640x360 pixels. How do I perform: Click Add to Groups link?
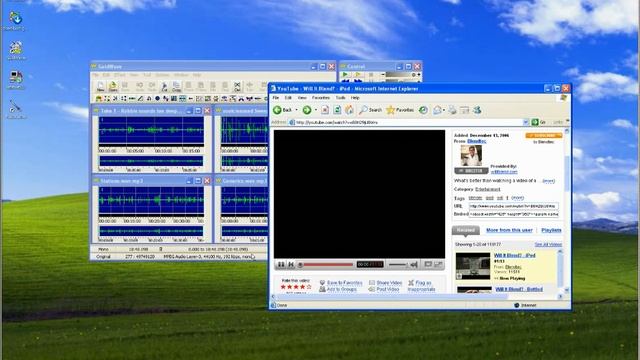342,289
